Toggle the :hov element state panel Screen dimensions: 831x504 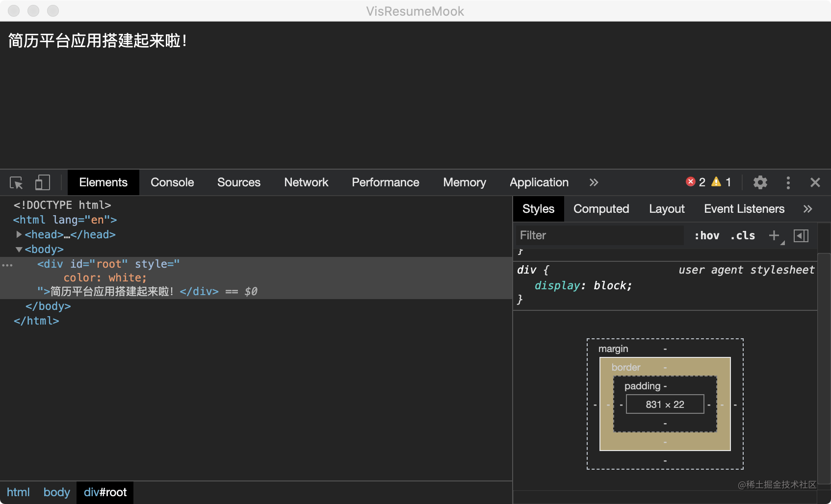point(706,235)
